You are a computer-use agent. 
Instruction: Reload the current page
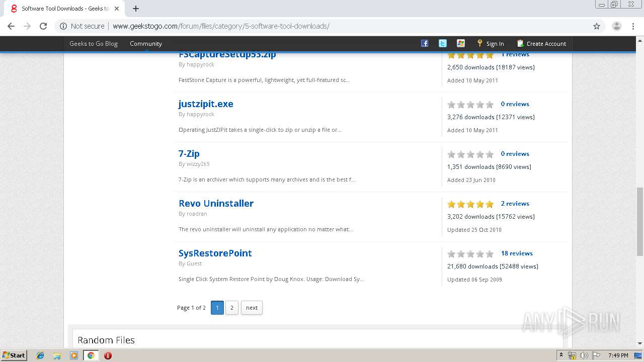point(43,26)
